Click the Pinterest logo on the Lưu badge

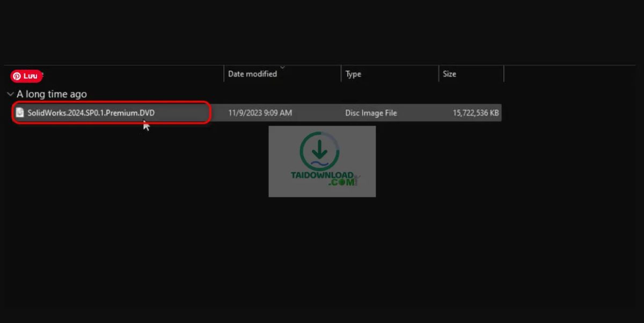click(x=17, y=76)
